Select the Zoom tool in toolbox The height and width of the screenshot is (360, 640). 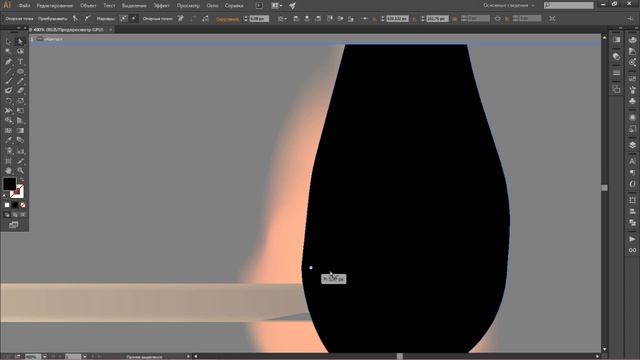coord(20,171)
